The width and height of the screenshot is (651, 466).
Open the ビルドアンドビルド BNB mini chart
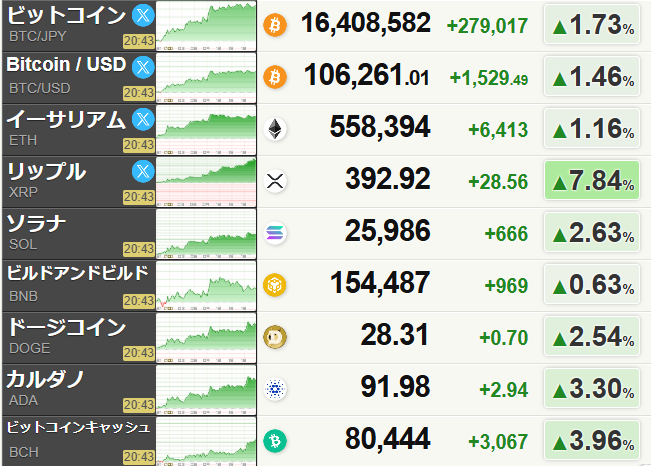pyautogui.click(x=206, y=286)
